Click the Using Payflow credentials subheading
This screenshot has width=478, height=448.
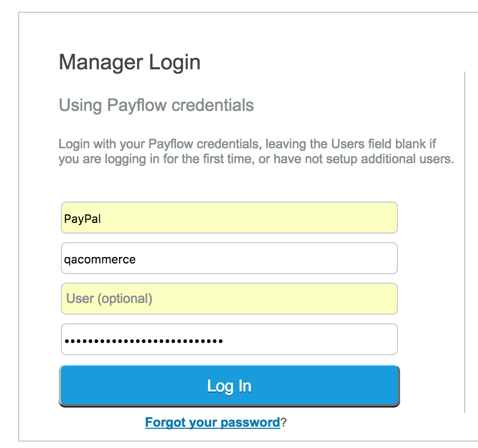tap(156, 105)
